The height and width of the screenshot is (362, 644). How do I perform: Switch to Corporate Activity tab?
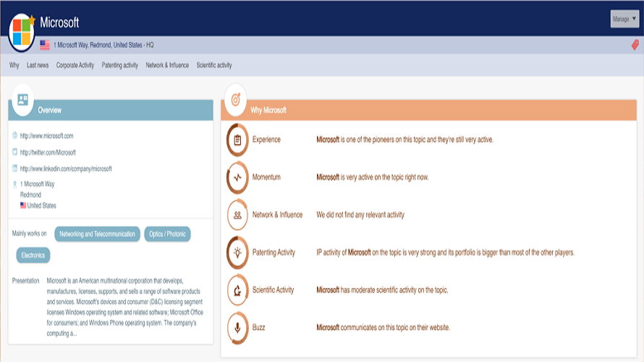point(75,65)
